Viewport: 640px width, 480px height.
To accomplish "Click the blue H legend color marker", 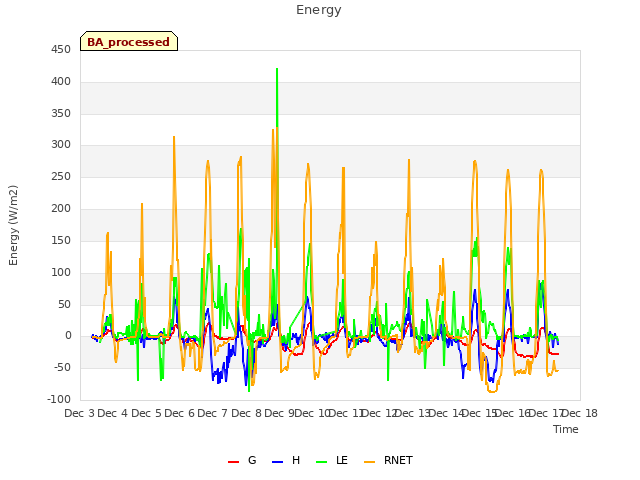I will pos(277,462).
